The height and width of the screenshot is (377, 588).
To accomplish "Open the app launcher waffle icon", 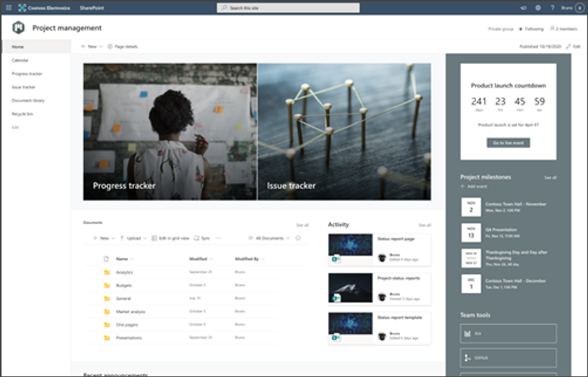I will tap(8, 7).
